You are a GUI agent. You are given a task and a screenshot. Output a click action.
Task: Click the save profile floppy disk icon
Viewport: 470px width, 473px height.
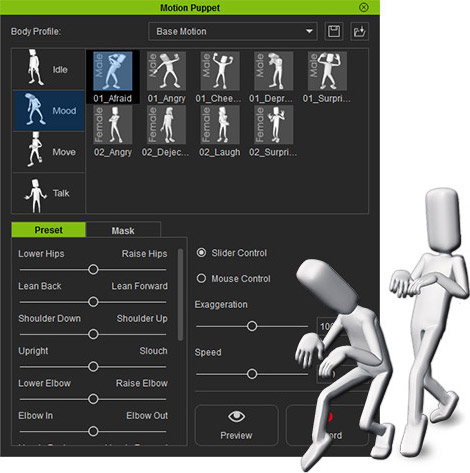[x=334, y=32]
